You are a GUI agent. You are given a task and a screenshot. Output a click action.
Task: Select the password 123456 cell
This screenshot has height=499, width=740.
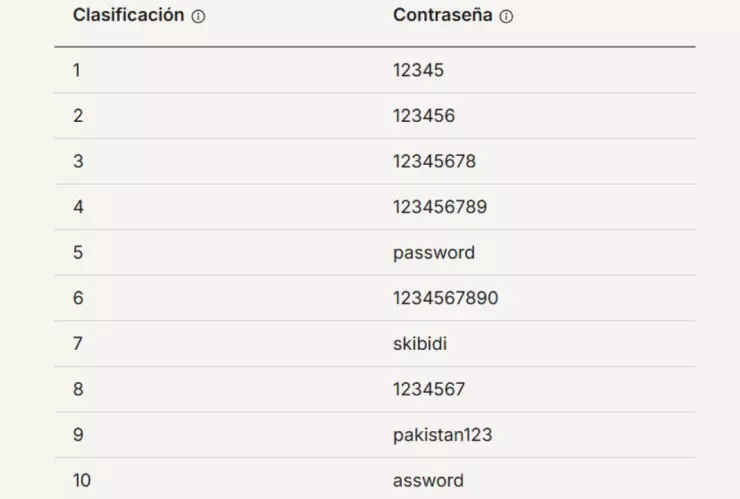tap(424, 116)
